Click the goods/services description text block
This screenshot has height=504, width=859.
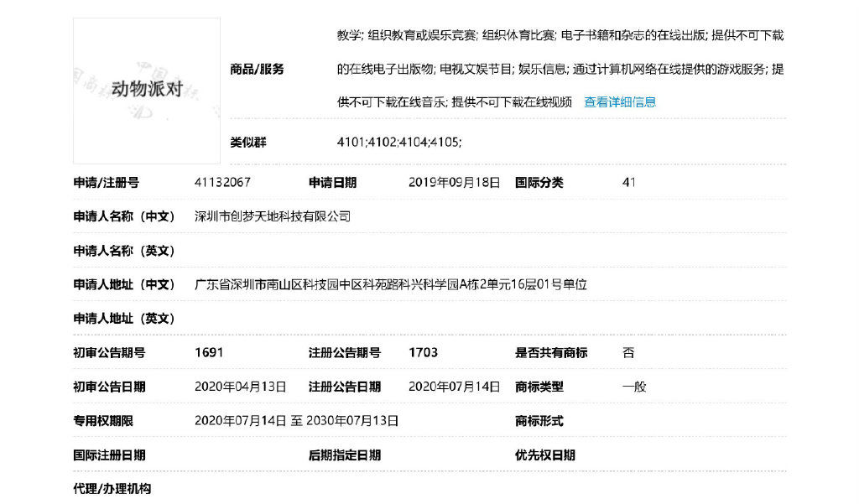[560, 69]
